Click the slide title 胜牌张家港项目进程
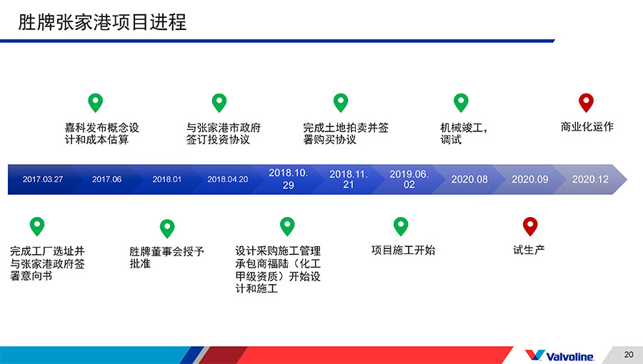This screenshot has width=643, height=364. click(102, 22)
